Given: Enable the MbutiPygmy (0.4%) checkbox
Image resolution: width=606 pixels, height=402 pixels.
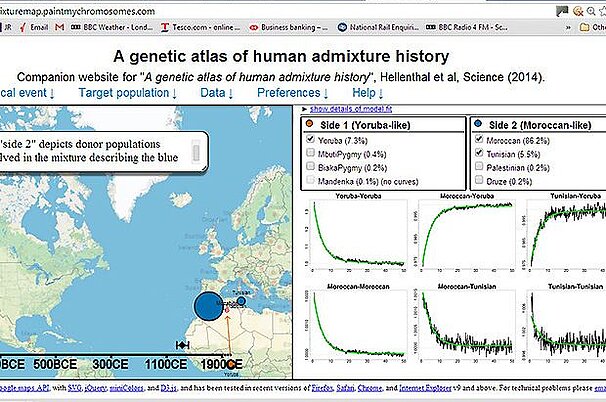Looking at the screenshot, I should (x=312, y=154).
